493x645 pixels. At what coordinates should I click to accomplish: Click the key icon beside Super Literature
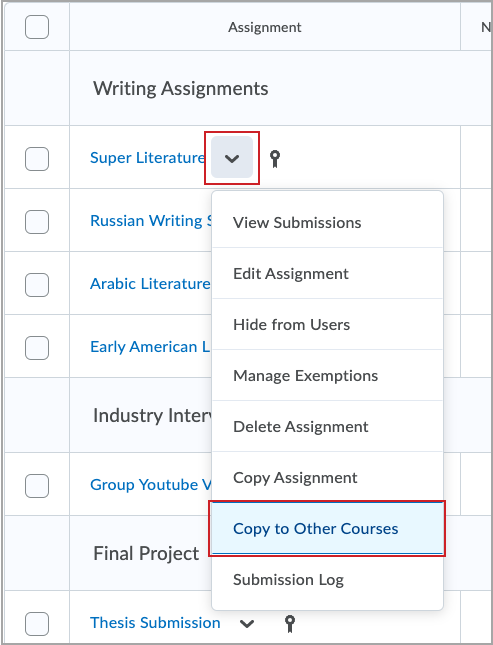(x=275, y=158)
